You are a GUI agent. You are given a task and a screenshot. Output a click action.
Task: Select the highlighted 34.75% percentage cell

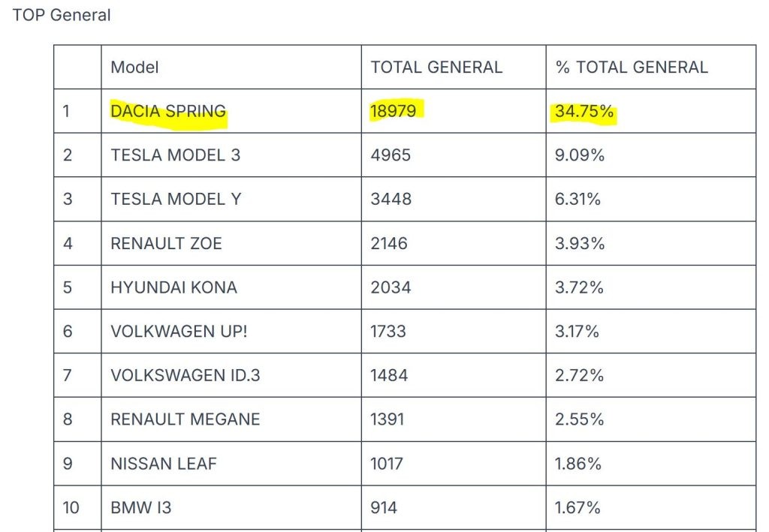[584, 112]
